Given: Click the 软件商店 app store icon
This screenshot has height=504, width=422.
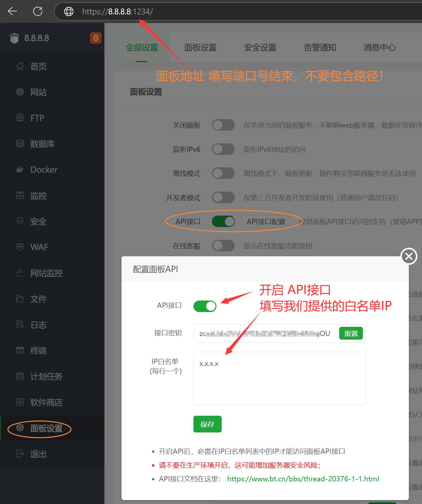Looking at the screenshot, I should [20, 402].
